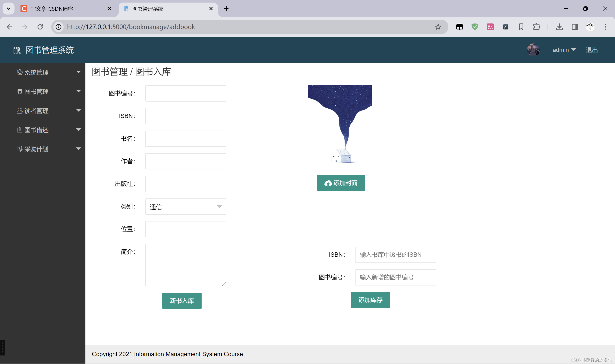Click the green shield extension icon
Viewport: 615px width, 364px height.
click(x=475, y=27)
